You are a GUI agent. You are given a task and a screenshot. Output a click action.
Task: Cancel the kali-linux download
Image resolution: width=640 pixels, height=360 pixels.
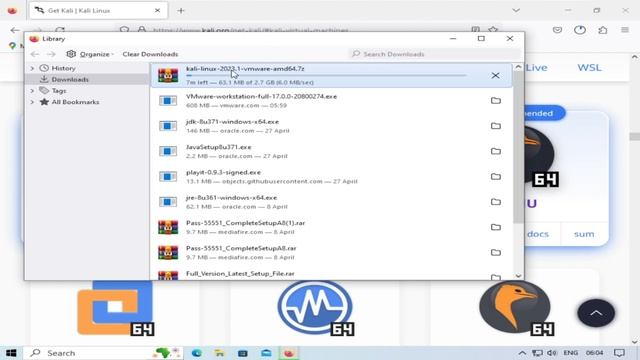coord(495,76)
